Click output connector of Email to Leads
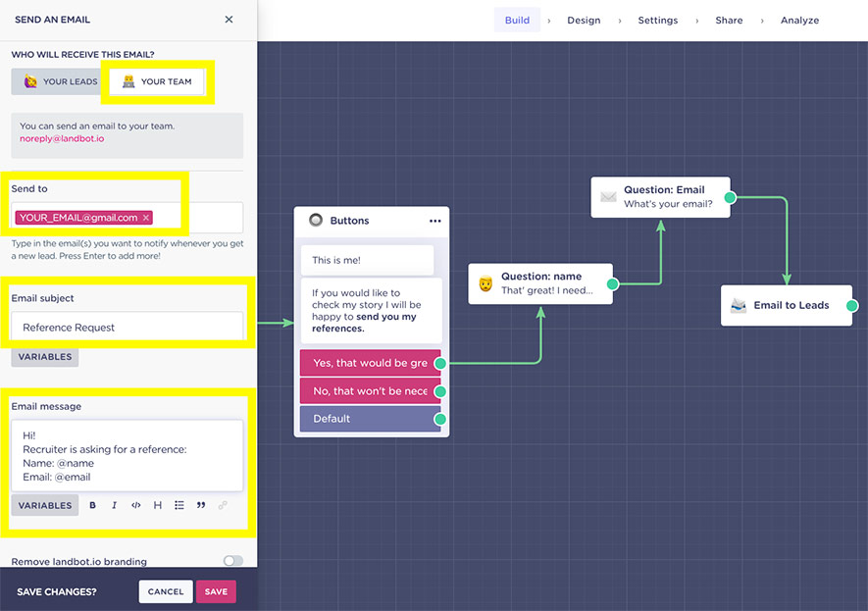 click(852, 306)
